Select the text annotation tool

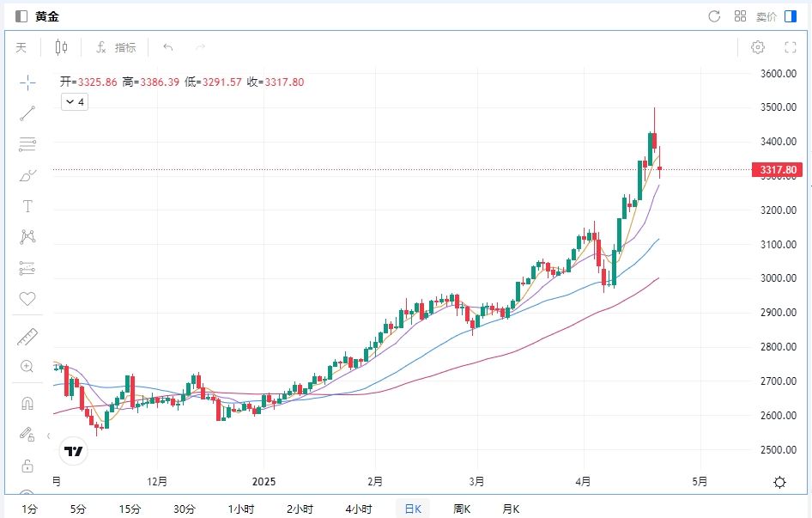(x=27, y=206)
